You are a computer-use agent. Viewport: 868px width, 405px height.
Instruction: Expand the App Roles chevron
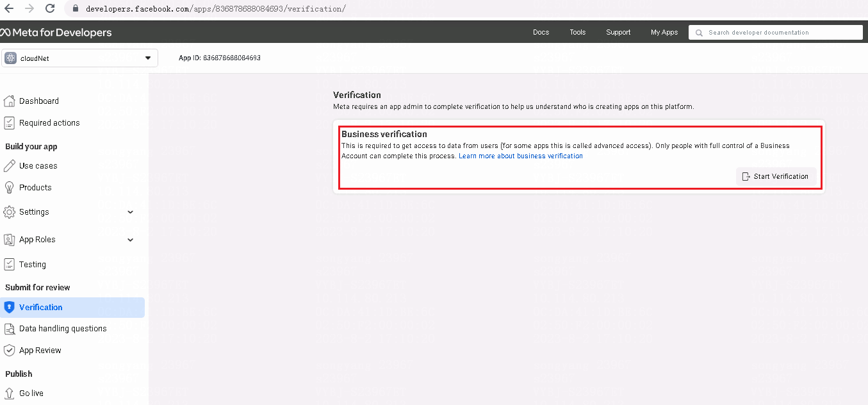click(131, 240)
